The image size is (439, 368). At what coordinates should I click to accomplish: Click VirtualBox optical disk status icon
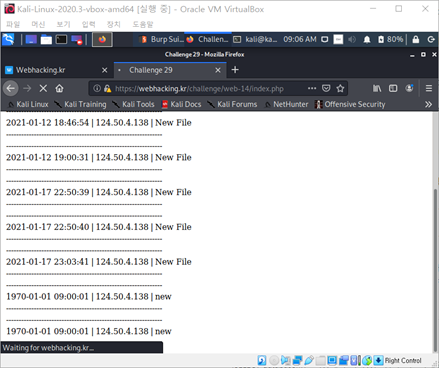pos(274,360)
